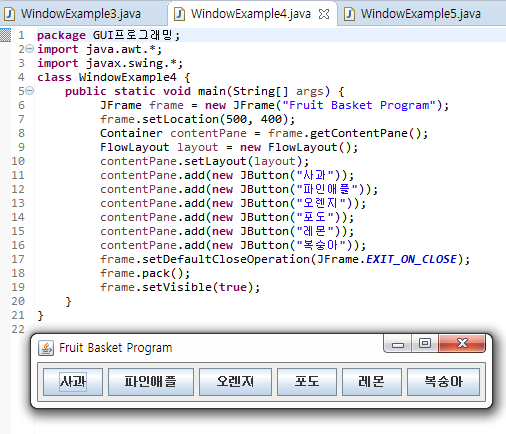Click "getContentPane()" on line 8
The image size is (506, 434).
click(x=365, y=133)
